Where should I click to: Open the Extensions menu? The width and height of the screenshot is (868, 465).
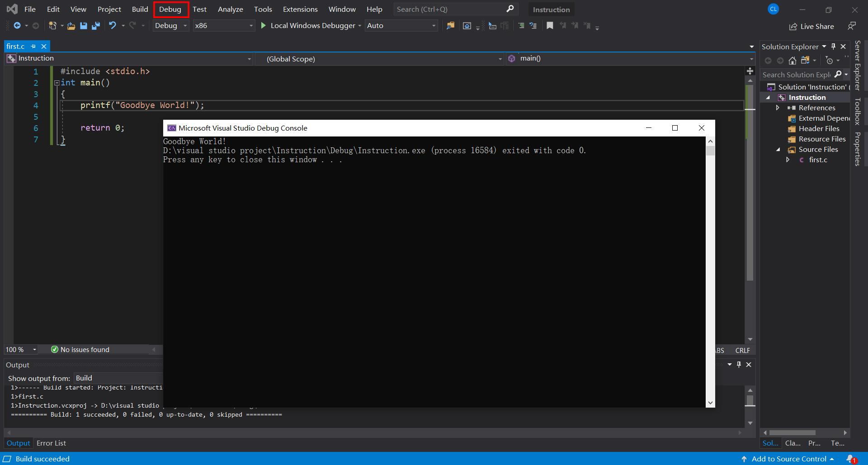pos(300,9)
